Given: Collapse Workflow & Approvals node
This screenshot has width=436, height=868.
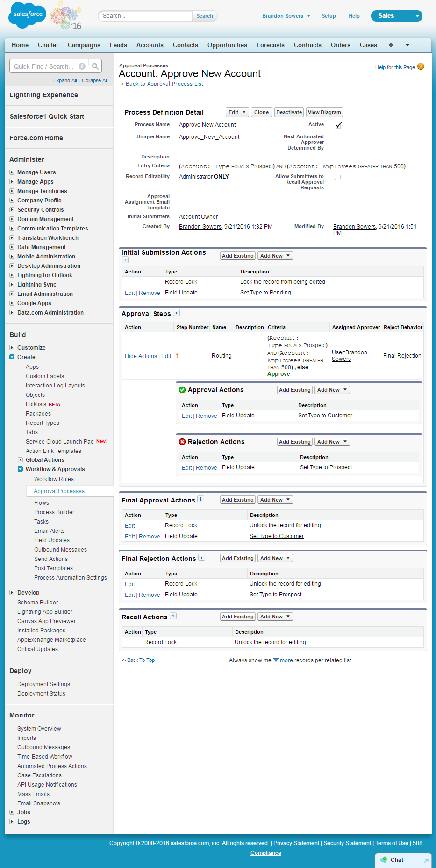Looking at the screenshot, I should 20,469.
